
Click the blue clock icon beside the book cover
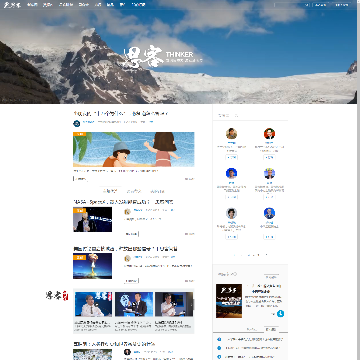tap(281, 314)
